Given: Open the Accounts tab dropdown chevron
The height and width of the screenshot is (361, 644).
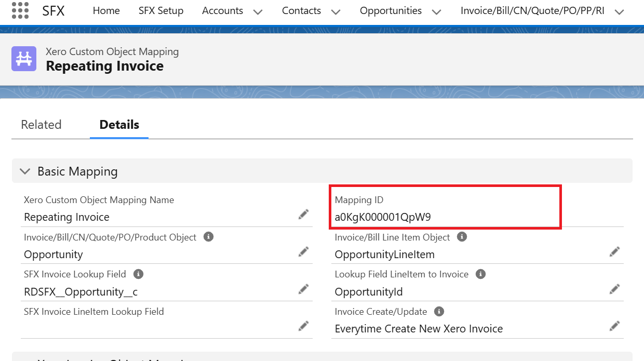Looking at the screenshot, I should click(x=258, y=11).
